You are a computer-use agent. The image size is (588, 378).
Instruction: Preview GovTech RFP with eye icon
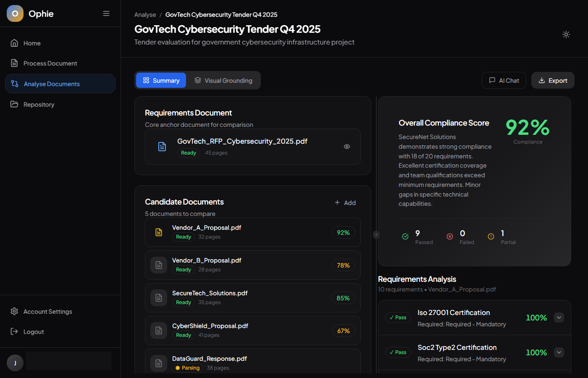click(346, 147)
